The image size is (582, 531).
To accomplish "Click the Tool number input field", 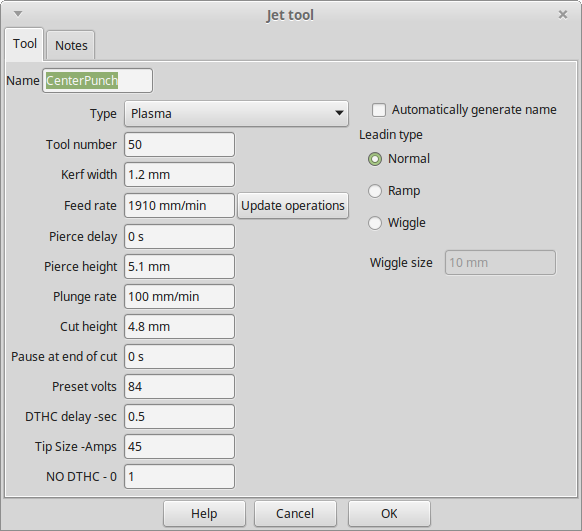I will coord(179,145).
